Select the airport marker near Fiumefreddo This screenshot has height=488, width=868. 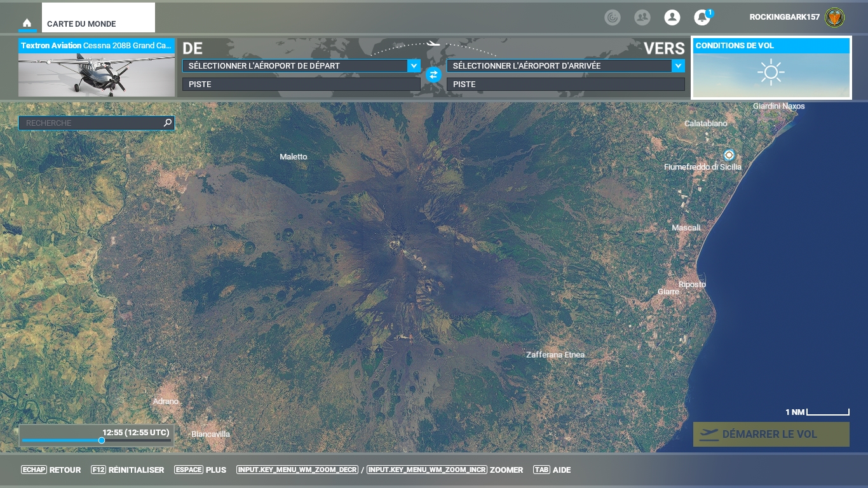point(729,154)
